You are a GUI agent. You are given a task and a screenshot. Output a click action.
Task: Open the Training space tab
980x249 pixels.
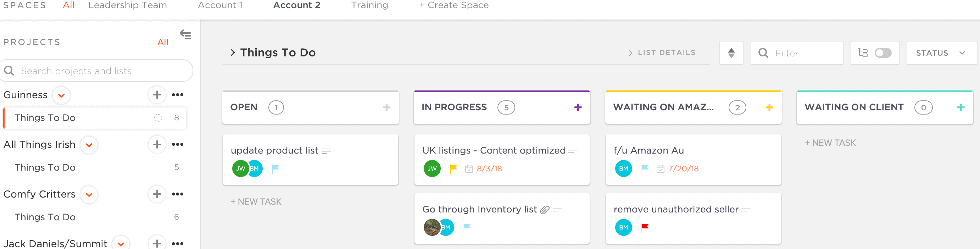pos(369,5)
